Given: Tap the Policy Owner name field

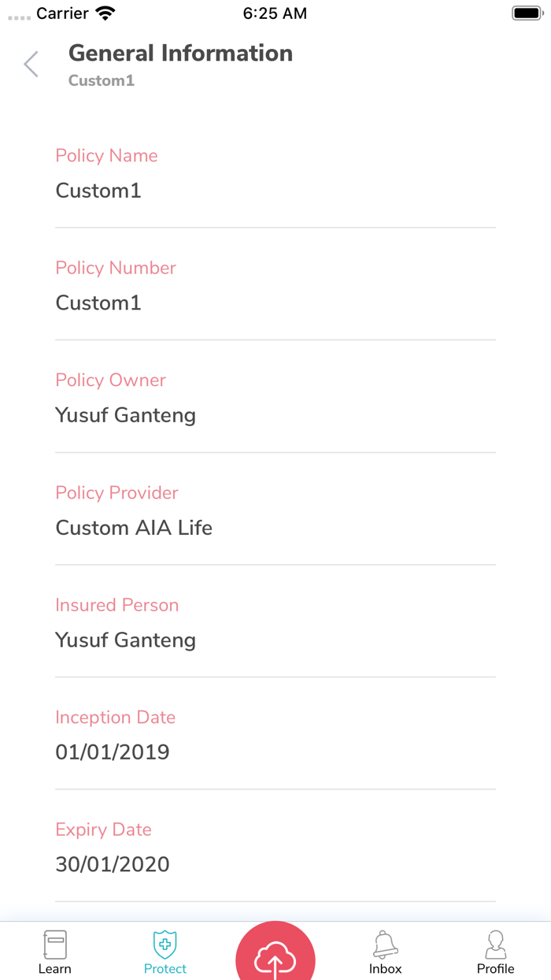Looking at the screenshot, I should 126,415.
